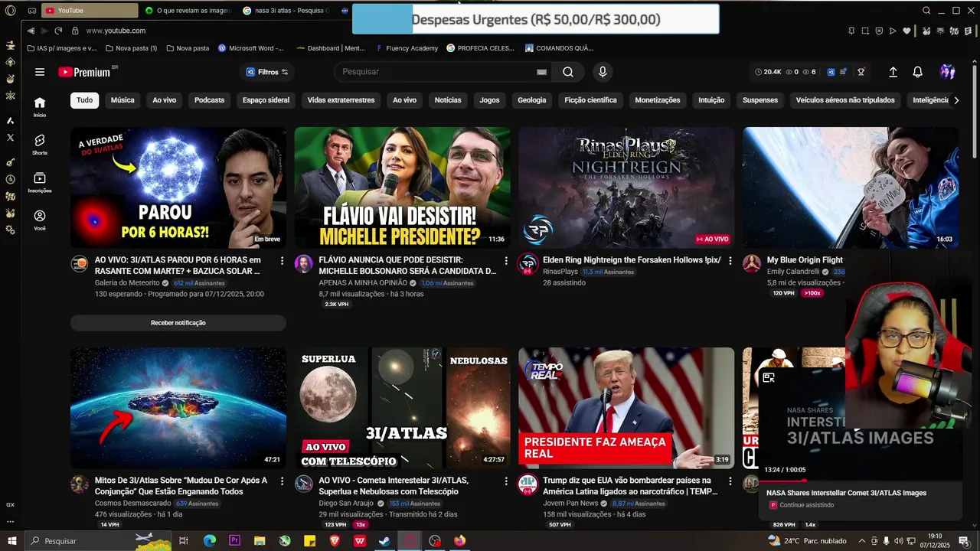The height and width of the screenshot is (551, 980).
Task: Select the Vidas extraterrestres chip
Action: (x=341, y=100)
